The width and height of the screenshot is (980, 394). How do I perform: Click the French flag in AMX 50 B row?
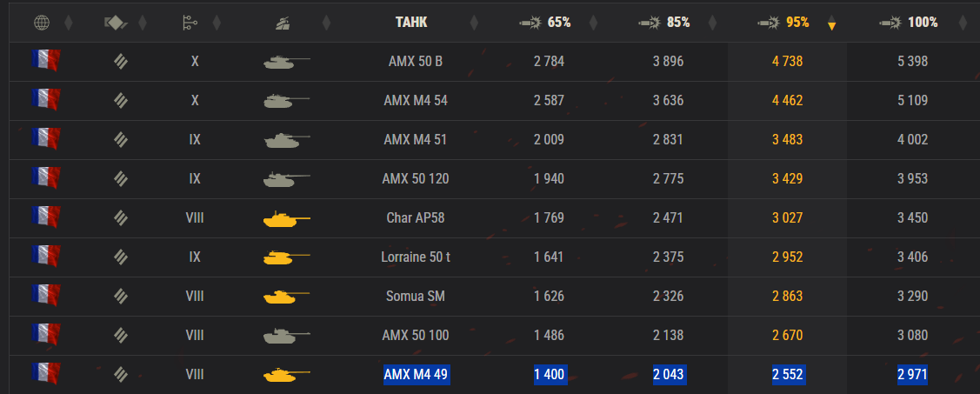click(x=45, y=61)
